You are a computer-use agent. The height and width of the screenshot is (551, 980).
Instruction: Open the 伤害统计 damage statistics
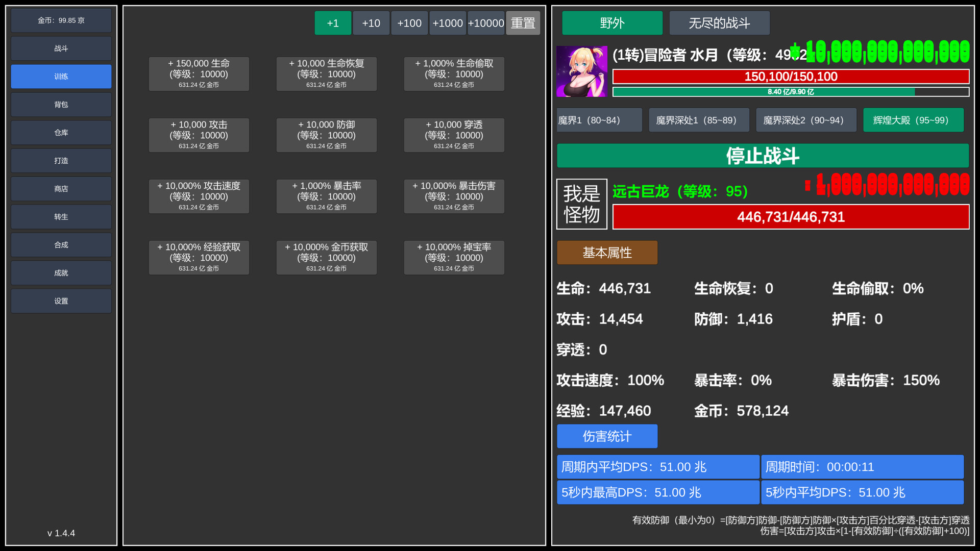pyautogui.click(x=607, y=436)
